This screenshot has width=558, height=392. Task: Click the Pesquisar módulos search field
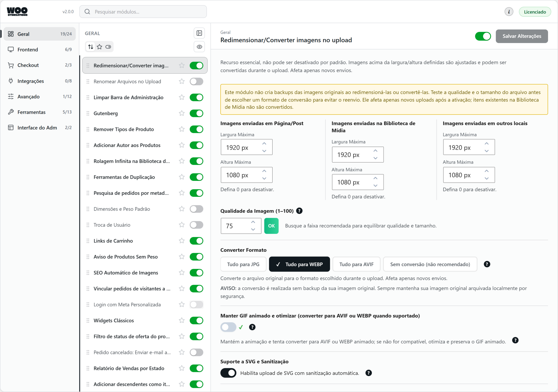(x=143, y=12)
